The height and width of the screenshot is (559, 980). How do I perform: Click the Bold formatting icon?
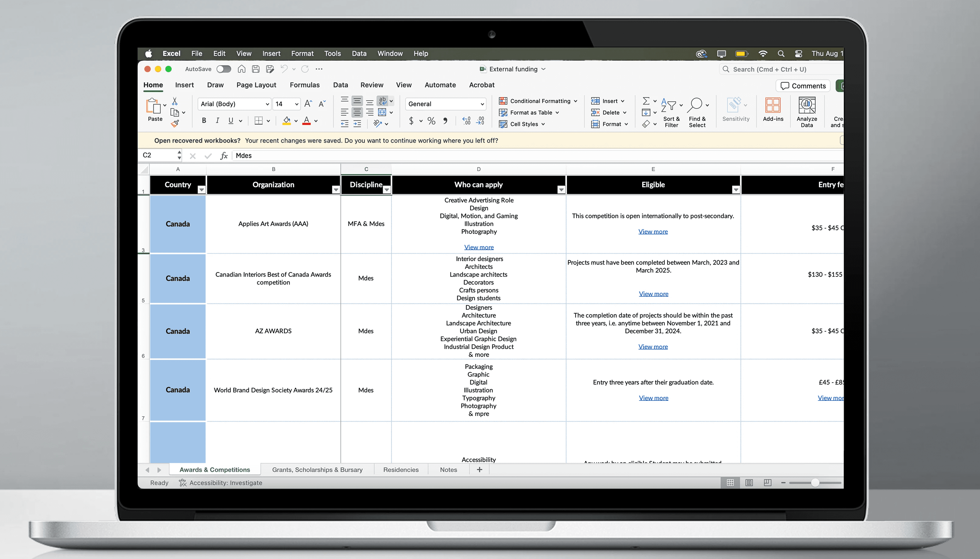204,120
